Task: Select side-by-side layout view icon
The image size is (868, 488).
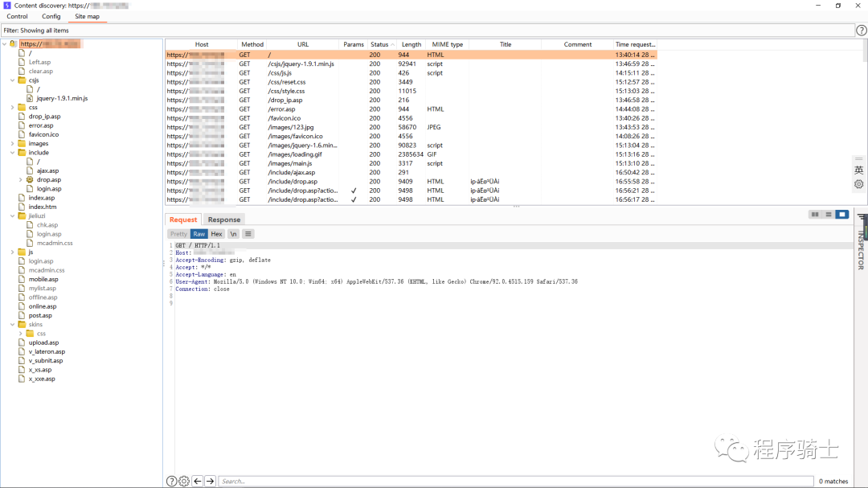Action: coord(815,215)
